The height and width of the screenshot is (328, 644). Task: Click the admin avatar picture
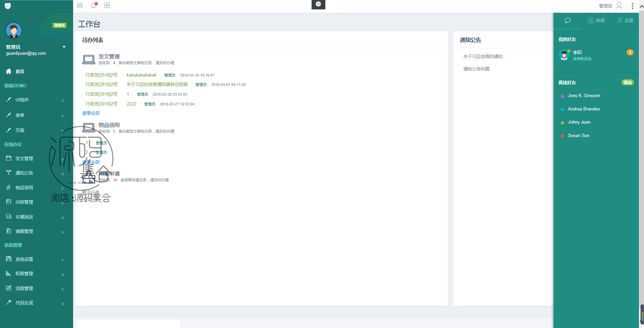14,31
